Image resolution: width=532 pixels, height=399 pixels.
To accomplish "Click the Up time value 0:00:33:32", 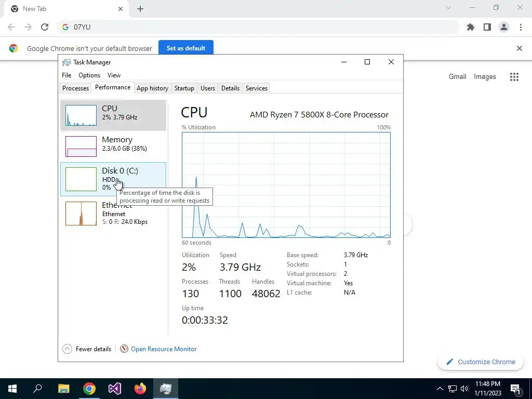I will tap(205, 320).
